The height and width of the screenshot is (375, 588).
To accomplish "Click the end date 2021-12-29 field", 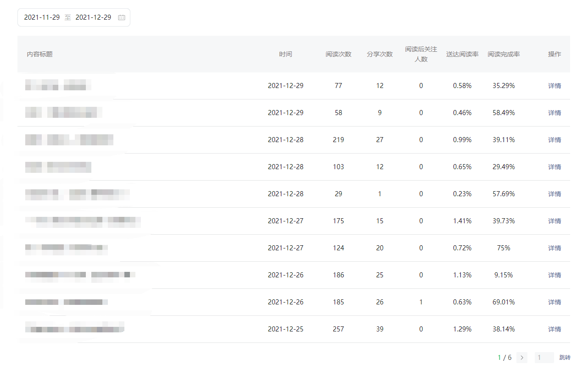I will 93,17.
